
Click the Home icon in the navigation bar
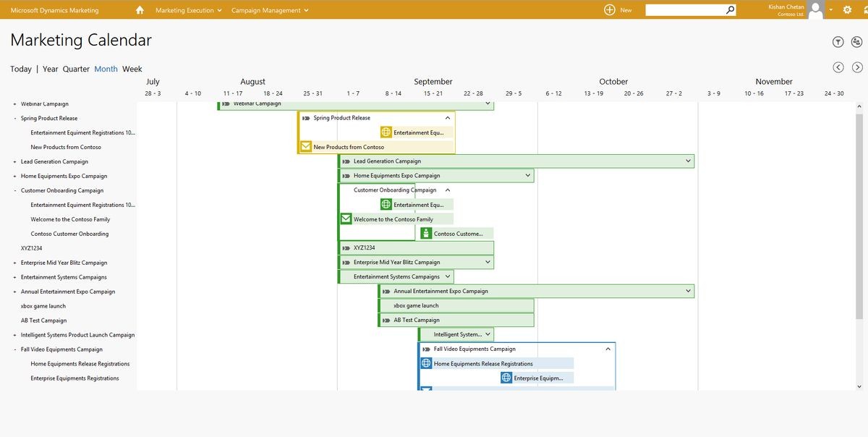(140, 10)
